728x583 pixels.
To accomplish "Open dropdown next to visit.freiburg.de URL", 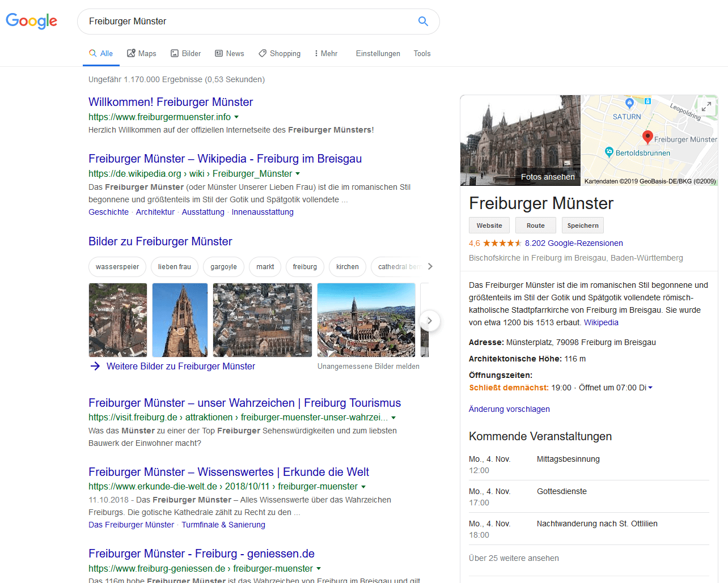I will coord(393,418).
